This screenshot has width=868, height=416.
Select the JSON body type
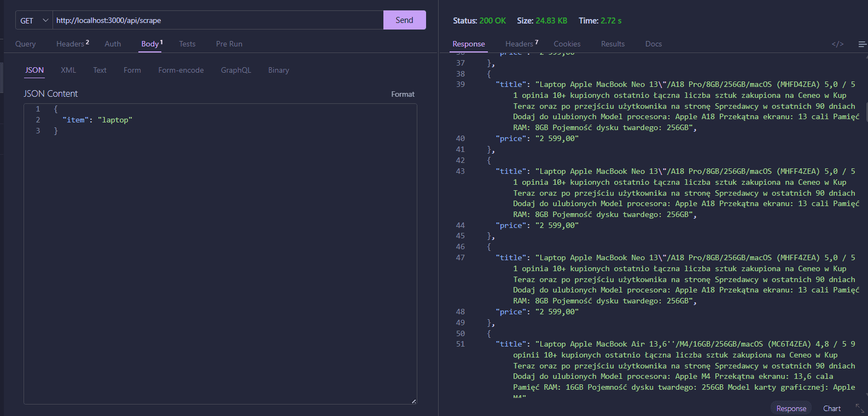click(34, 70)
